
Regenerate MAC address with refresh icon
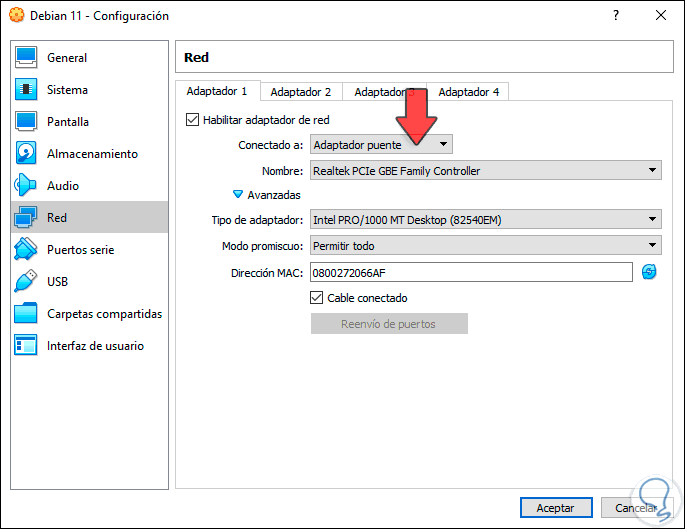pyautogui.click(x=650, y=272)
